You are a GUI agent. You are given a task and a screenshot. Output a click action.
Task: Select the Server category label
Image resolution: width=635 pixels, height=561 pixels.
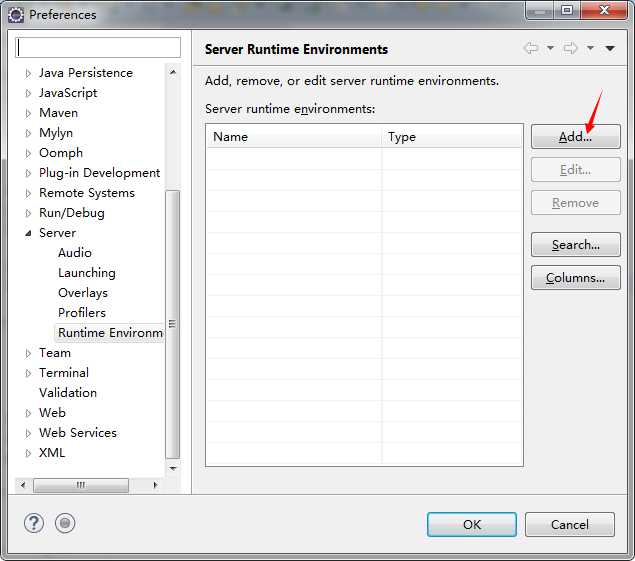57,233
